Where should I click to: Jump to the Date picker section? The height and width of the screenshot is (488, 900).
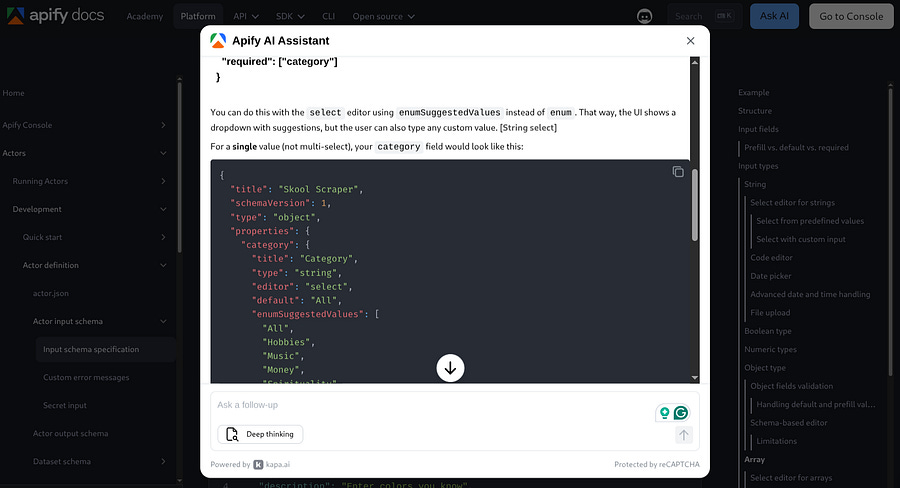click(x=771, y=276)
